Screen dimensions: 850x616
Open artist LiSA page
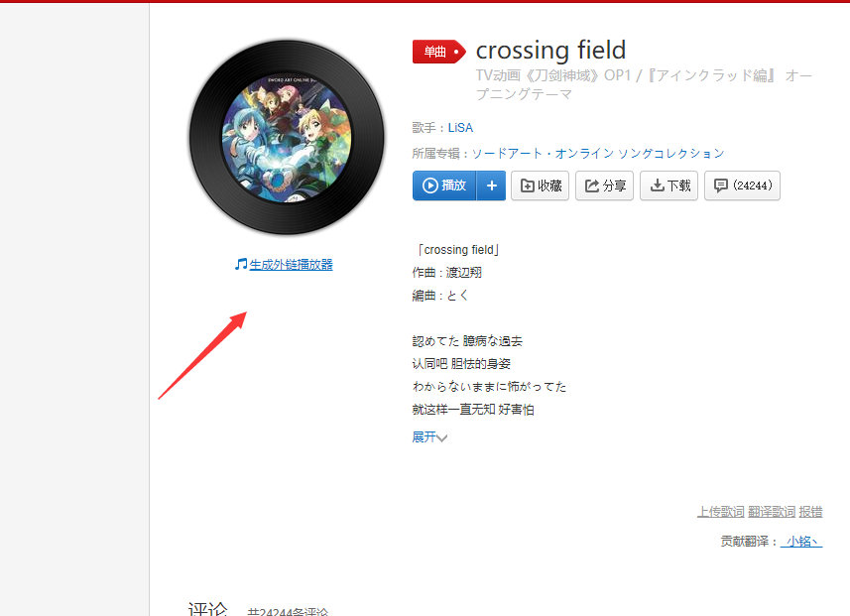click(460, 128)
